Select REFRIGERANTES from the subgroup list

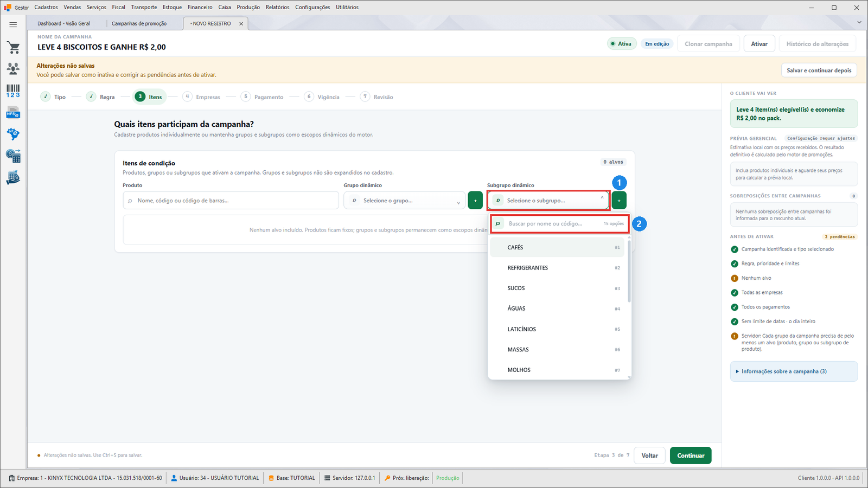557,268
